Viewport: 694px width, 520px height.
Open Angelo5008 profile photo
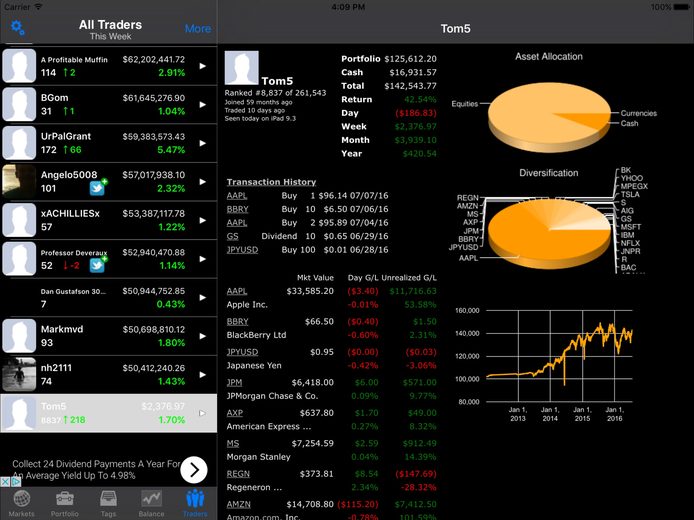click(x=19, y=181)
